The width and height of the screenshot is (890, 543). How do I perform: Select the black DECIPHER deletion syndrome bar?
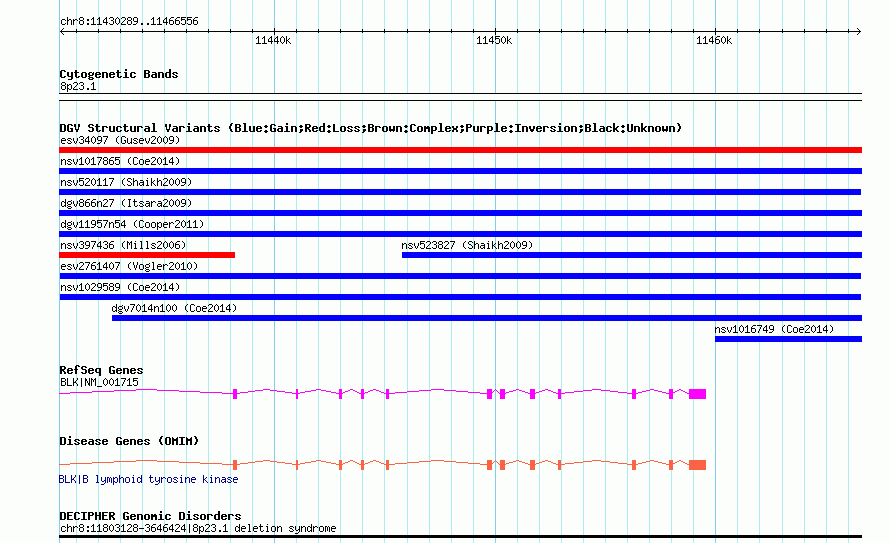point(460,536)
